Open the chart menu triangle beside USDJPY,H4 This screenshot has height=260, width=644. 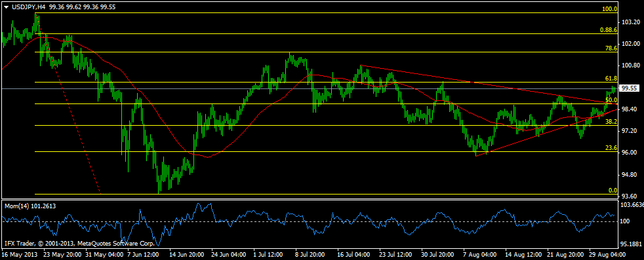pyautogui.click(x=6, y=7)
